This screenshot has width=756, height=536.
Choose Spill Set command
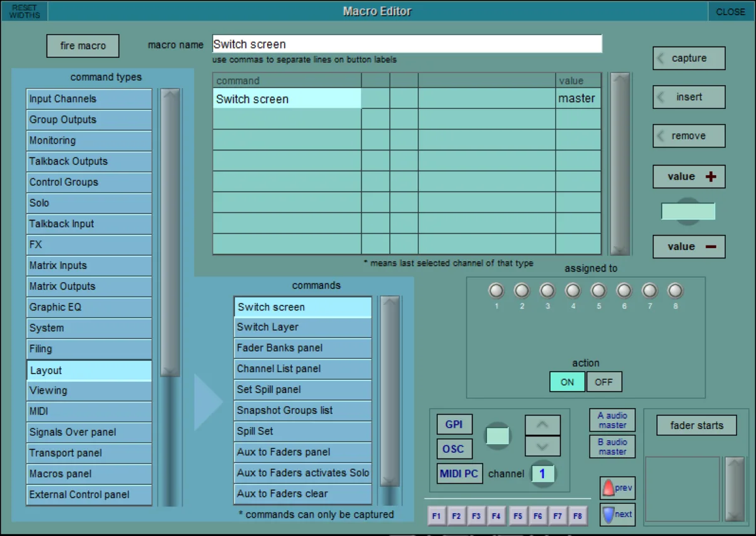click(302, 431)
